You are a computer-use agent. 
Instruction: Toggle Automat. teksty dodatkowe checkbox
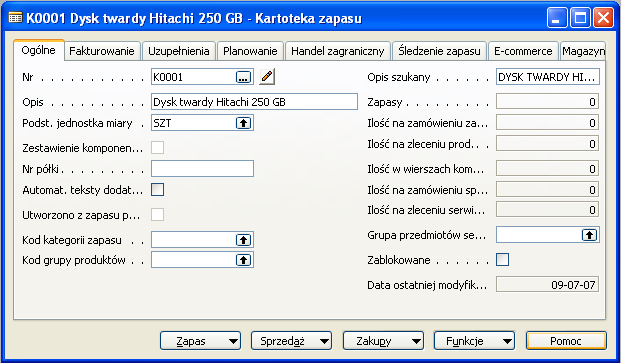tap(157, 190)
